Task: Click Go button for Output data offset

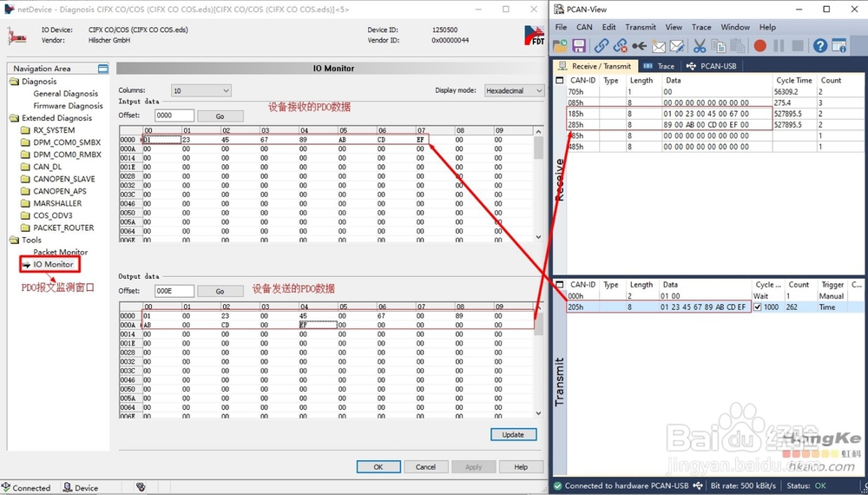Action: pyautogui.click(x=220, y=291)
